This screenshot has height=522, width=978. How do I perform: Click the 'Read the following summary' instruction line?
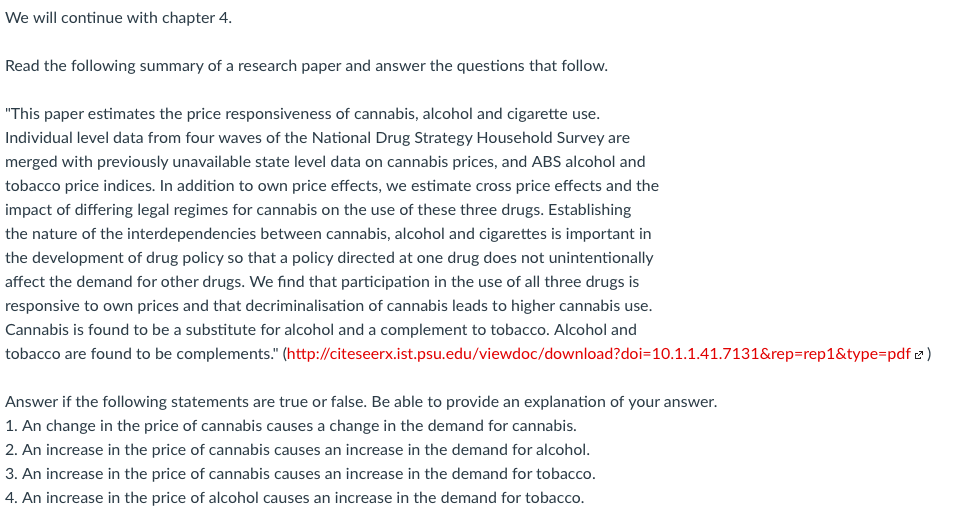(x=306, y=66)
